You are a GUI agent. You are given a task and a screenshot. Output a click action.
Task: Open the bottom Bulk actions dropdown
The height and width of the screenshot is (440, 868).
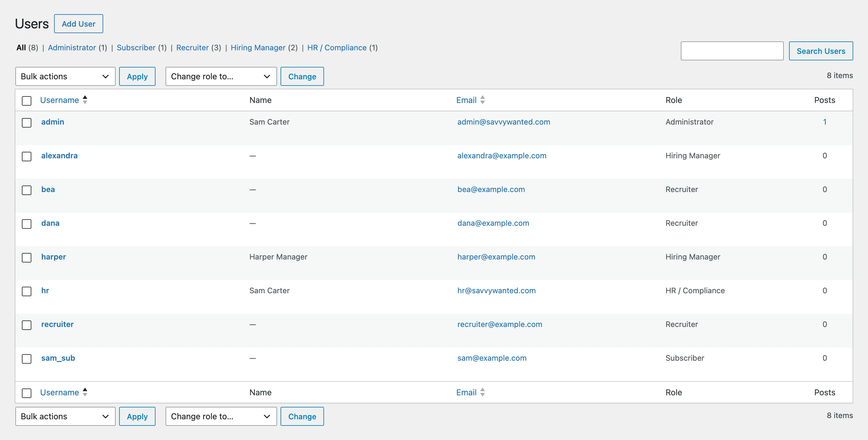tap(65, 416)
